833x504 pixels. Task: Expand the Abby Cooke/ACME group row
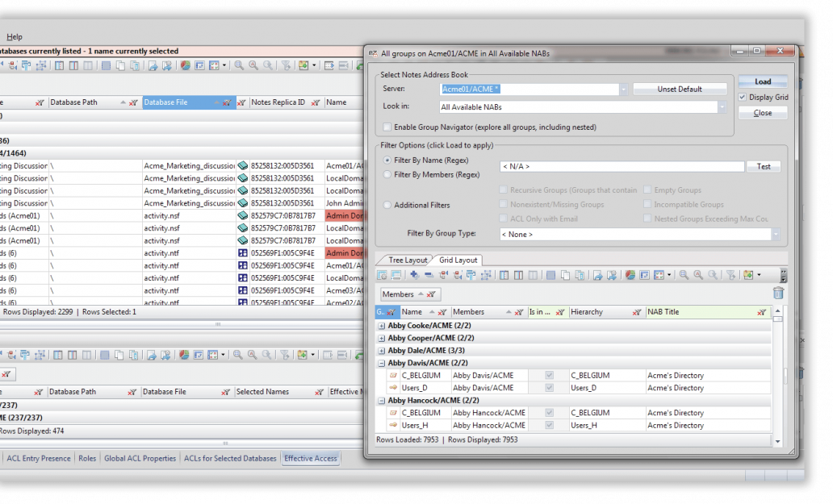(382, 325)
